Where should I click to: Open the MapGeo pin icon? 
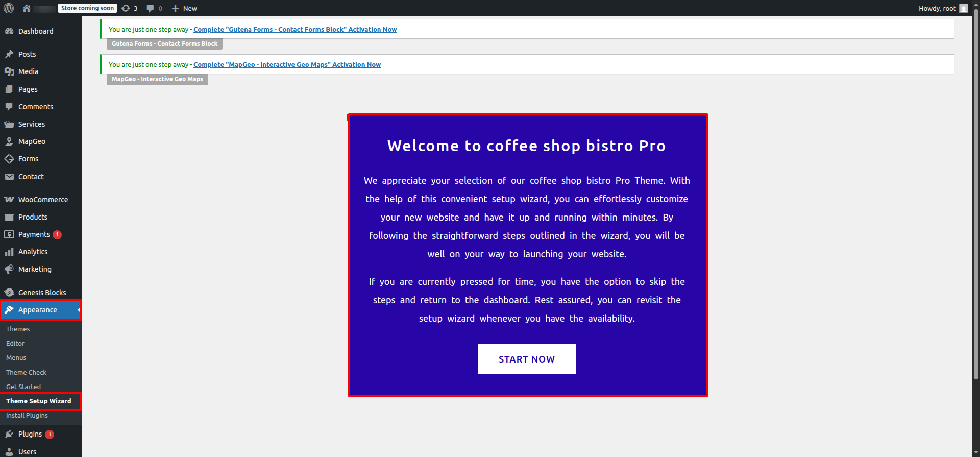[9, 141]
